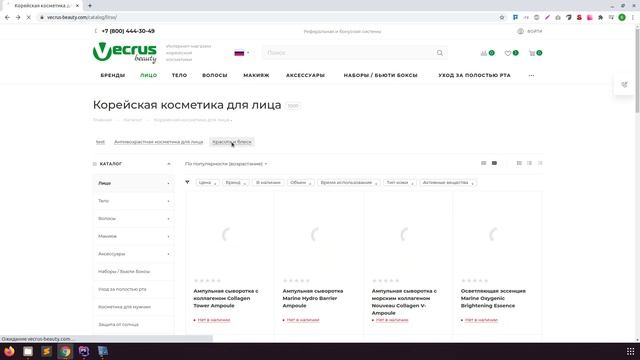Open 'Collagen Tower Ampoule' product title
This screenshot has width=640, height=360.
point(226,298)
